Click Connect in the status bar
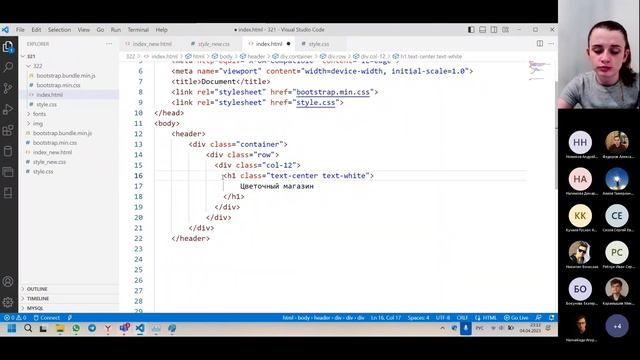Screen dimensions: 640x360 [x=47, y=318]
